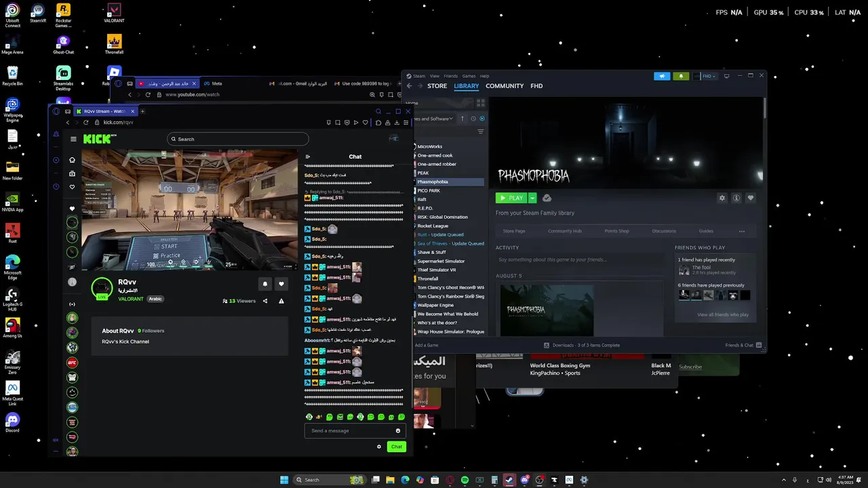The height and width of the screenshot is (488, 868).
Task: Open August 5 Phasmophobia news thumbnail
Action: [x=547, y=310]
